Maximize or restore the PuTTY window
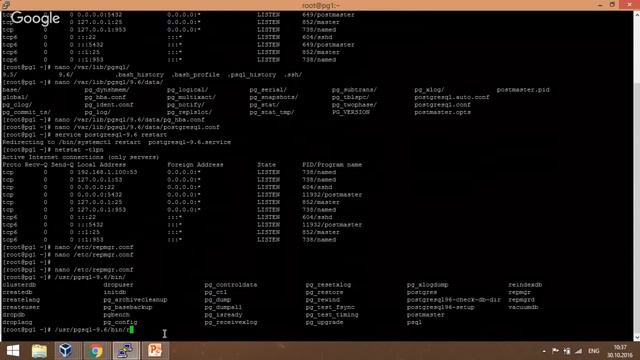This screenshot has height=360, width=640. coord(612,5)
